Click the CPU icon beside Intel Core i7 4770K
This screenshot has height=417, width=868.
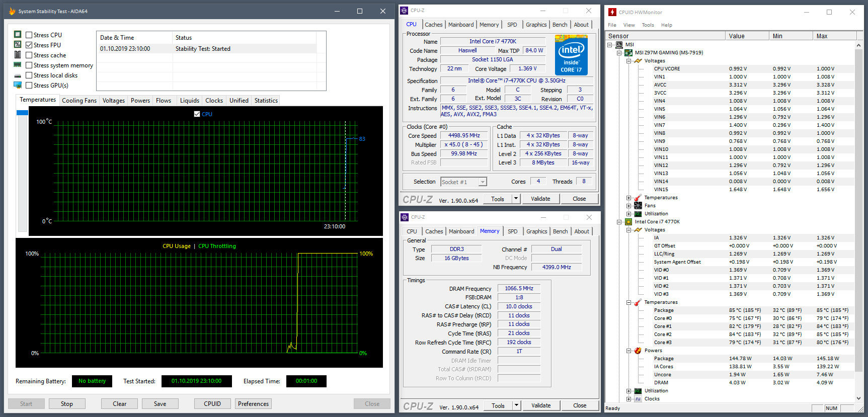pos(628,221)
